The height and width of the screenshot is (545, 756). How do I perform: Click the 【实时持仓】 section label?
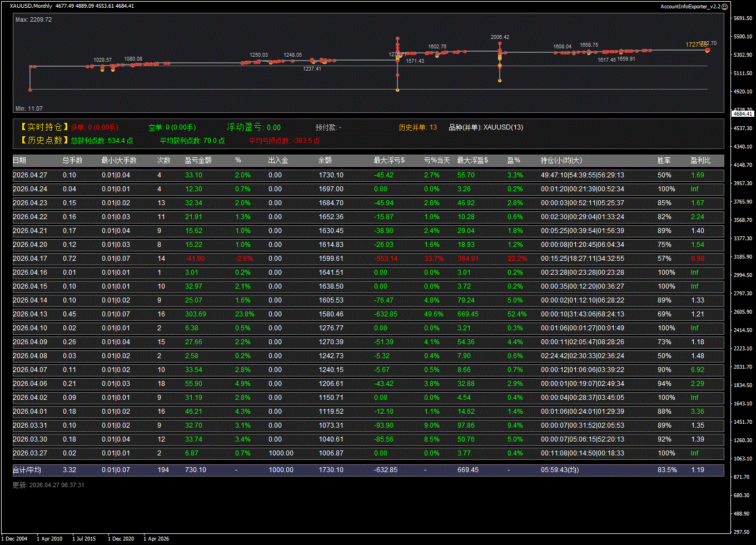pyautogui.click(x=41, y=127)
